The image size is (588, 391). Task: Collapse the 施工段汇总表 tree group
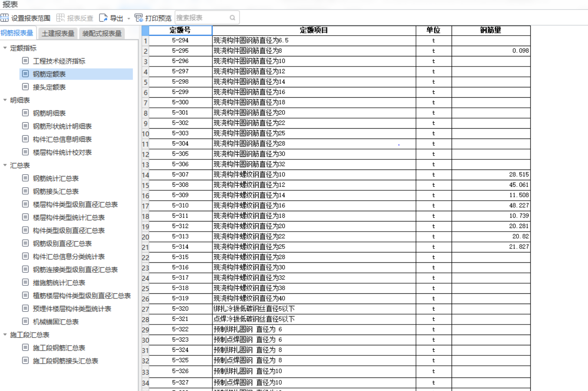[5, 335]
